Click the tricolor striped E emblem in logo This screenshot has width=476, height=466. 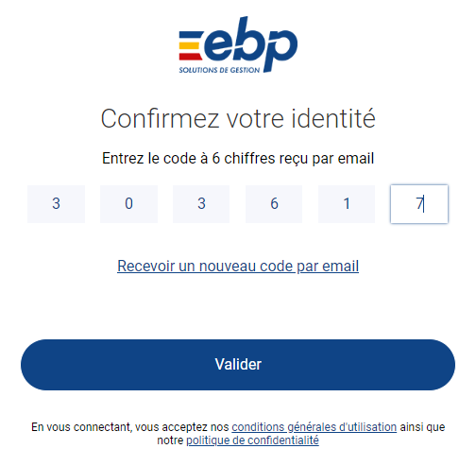(x=191, y=45)
